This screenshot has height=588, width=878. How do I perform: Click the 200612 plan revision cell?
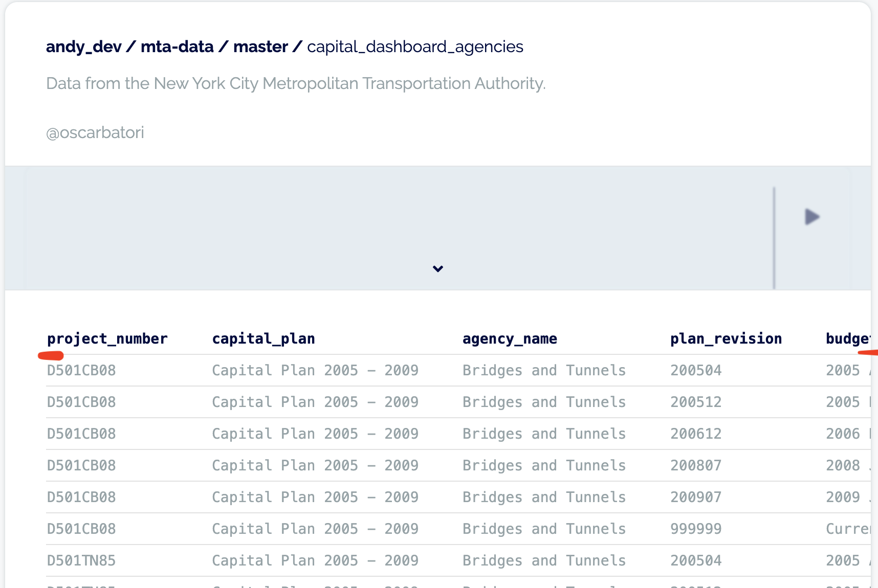pyautogui.click(x=696, y=434)
